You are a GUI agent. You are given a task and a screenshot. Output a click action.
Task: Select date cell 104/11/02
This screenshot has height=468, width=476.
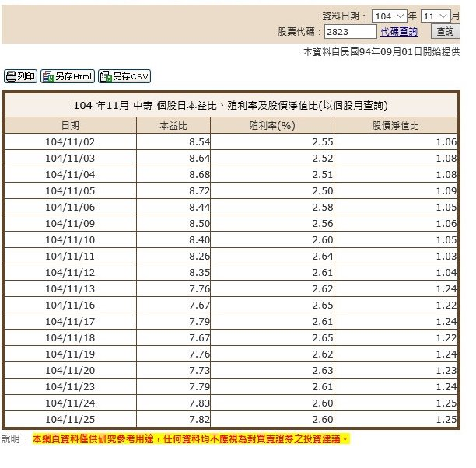click(x=70, y=142)
